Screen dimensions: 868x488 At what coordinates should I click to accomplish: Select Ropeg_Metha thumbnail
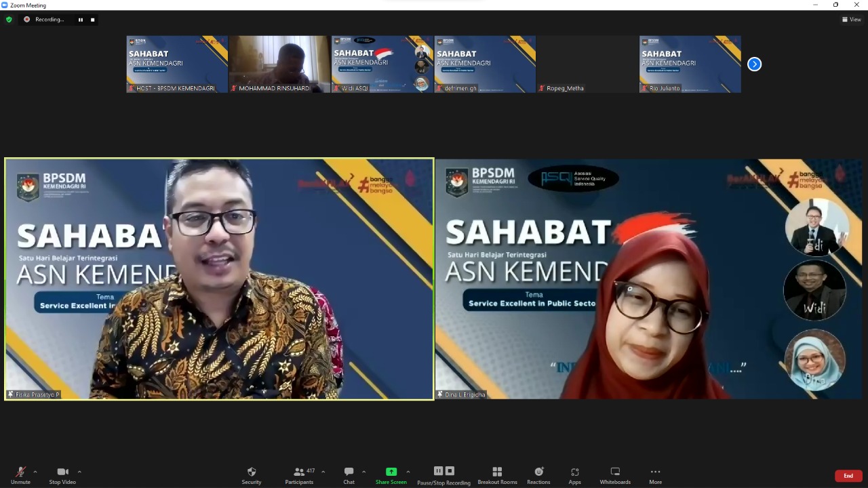(587, 64)
